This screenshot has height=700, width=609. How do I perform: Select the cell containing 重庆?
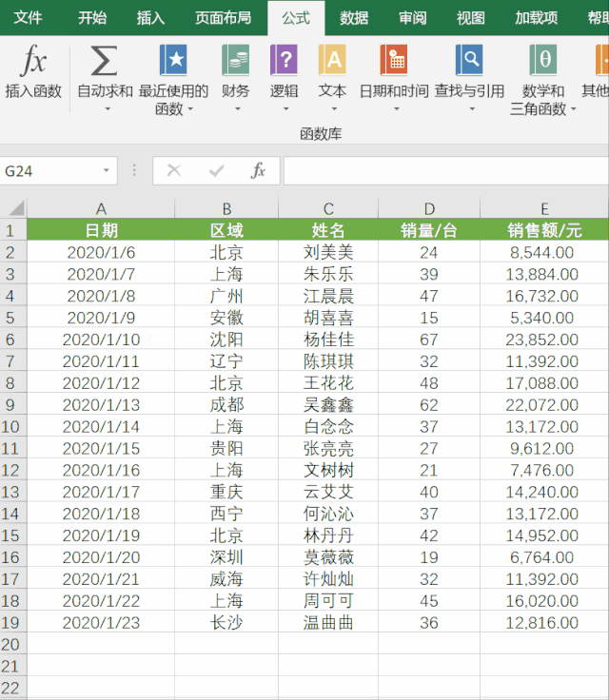[x=226, y=492]
